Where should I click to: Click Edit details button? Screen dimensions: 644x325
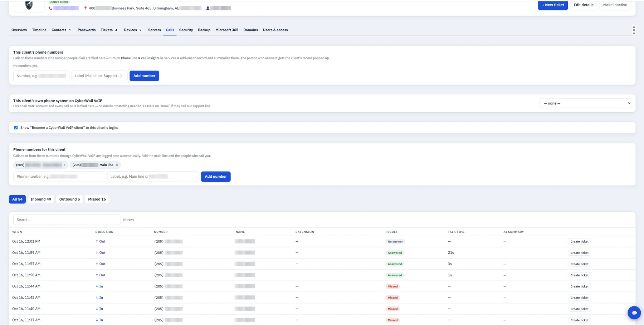point(584,5)
